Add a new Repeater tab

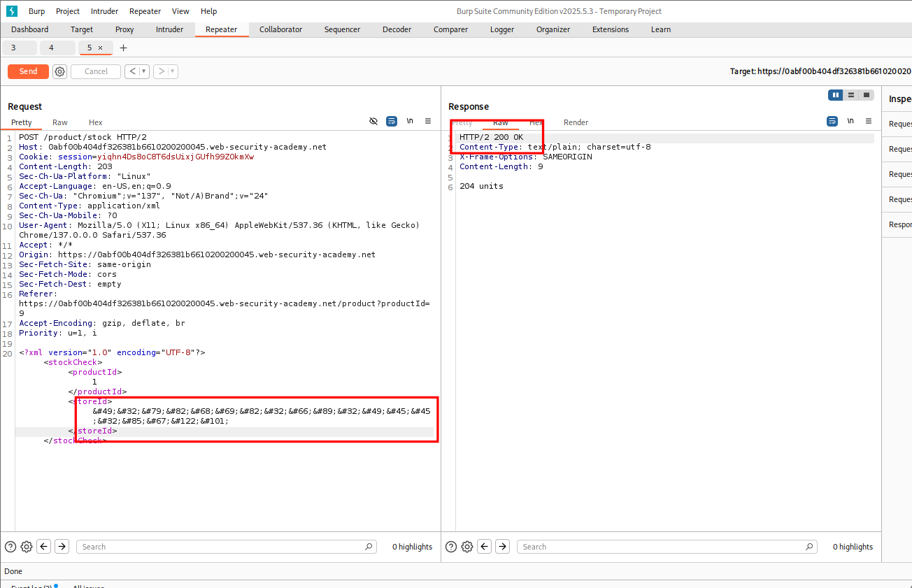124,48
